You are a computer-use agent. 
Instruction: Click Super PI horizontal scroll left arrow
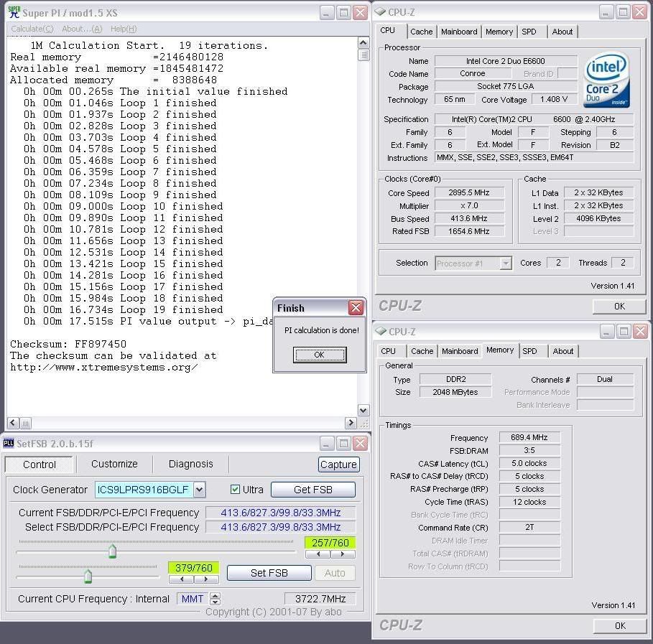tap(13, 423)
